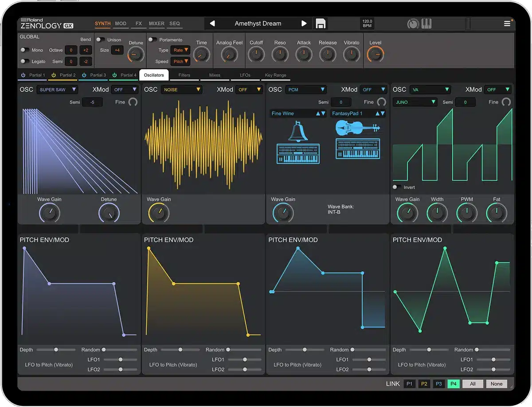532x407 pixels.
Task: Enable the Mono switch
Action: pos(25,50)
